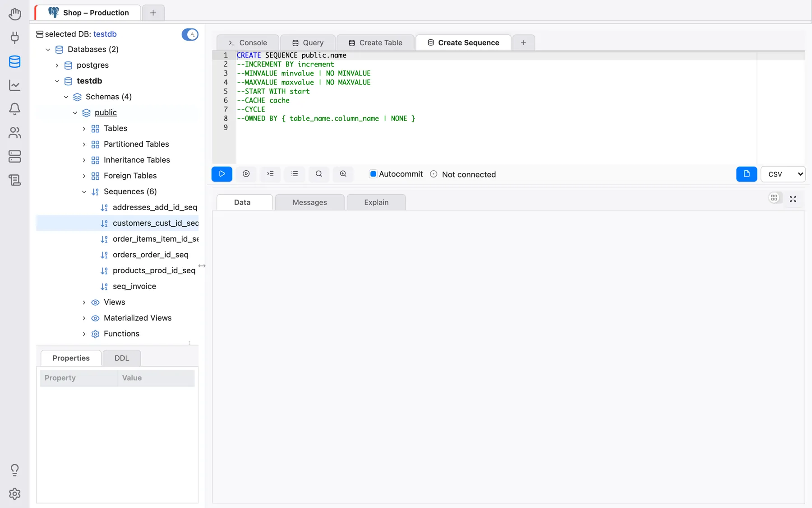Open the Explain results tab
This screenshot has width=812, height=508.
pos(376,202)
